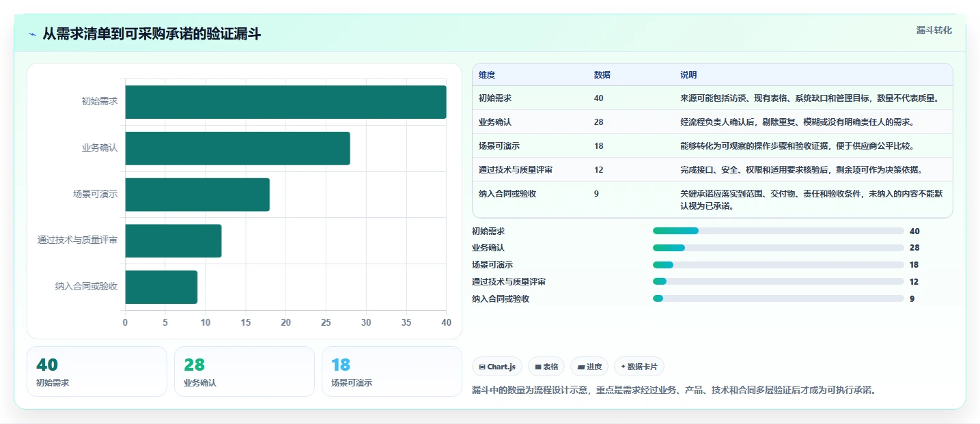Viewport: 980px width, 424px height.
Task: Click the 通过技术与质量评审 progress bar
Action: coord(779,281)
